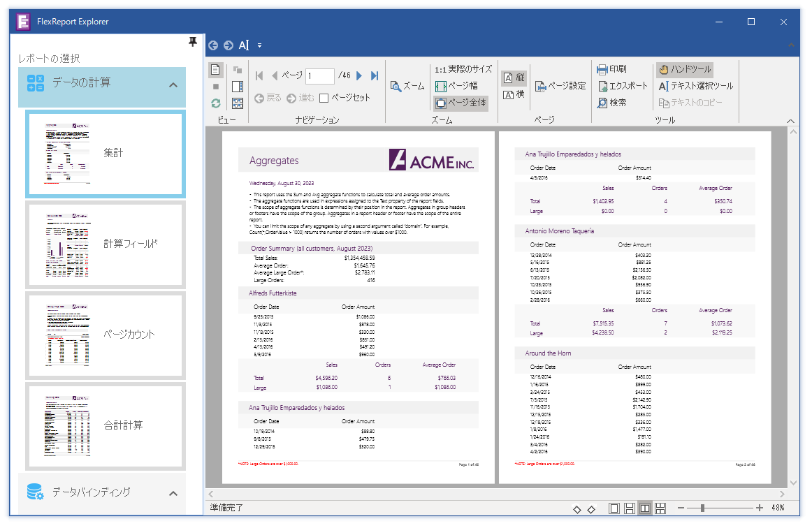This screenshot has height=528, width=812.
Task: Activate the ハンドツール hand tool
Action: tap(685, 69)
